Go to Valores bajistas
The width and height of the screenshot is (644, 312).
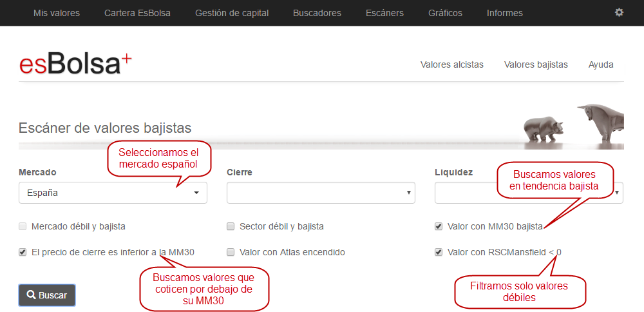point(536,64)
